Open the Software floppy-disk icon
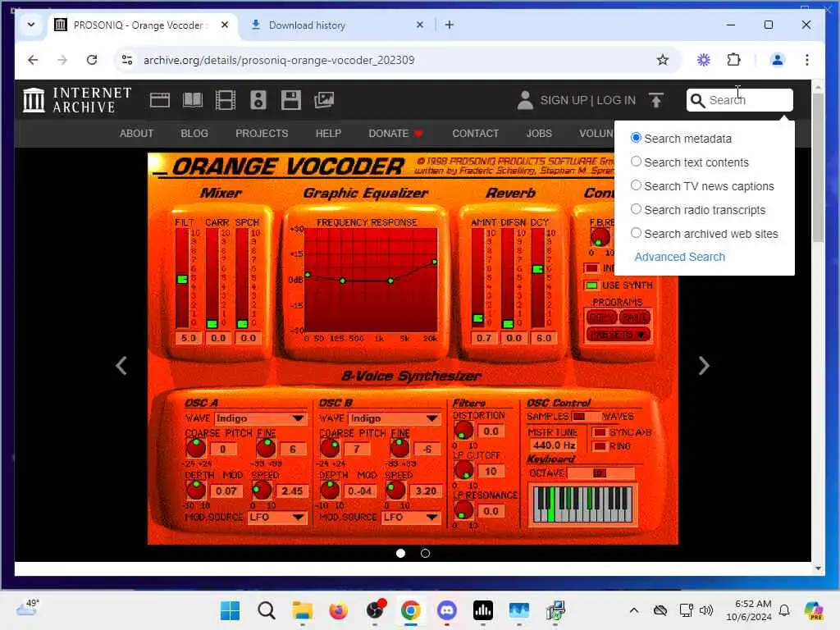840x630 pixels. 291,100
